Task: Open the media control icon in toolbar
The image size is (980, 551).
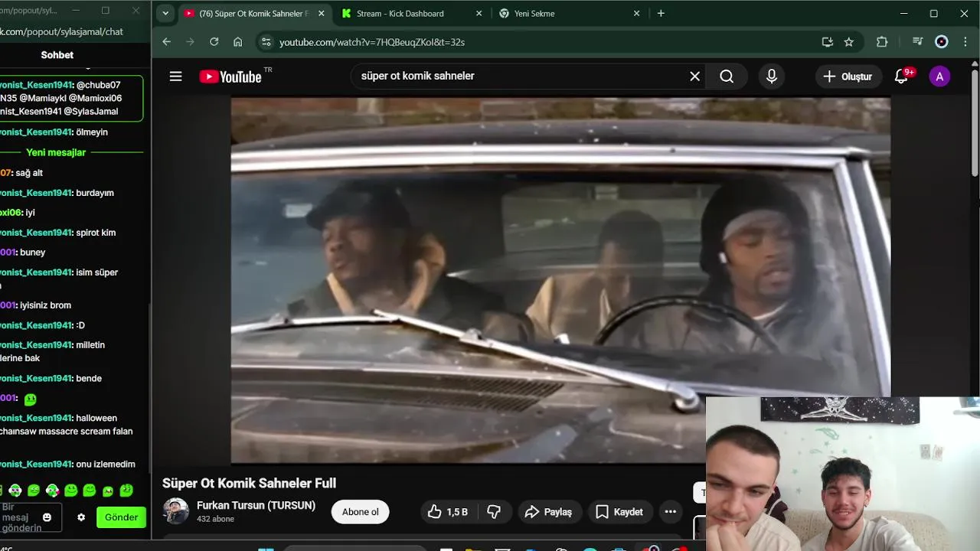Action: [917, 42]
